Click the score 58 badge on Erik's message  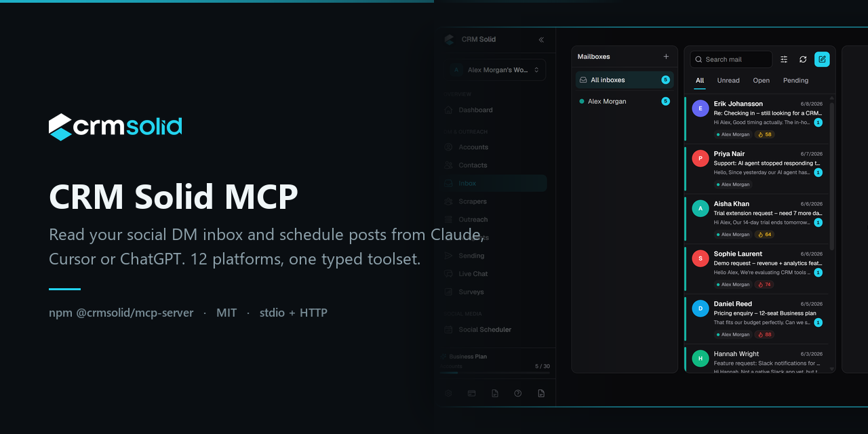[x=764, y=134]
